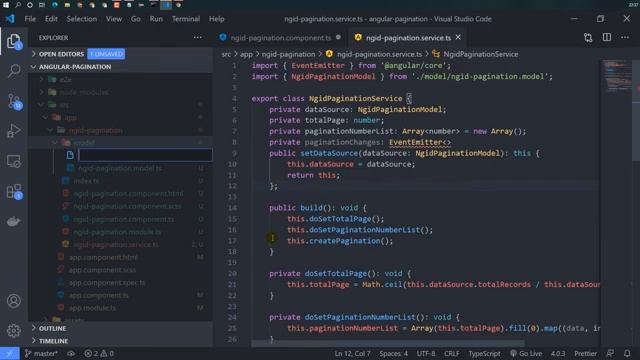Click the remote window indicator in status bar

(9, 353)
